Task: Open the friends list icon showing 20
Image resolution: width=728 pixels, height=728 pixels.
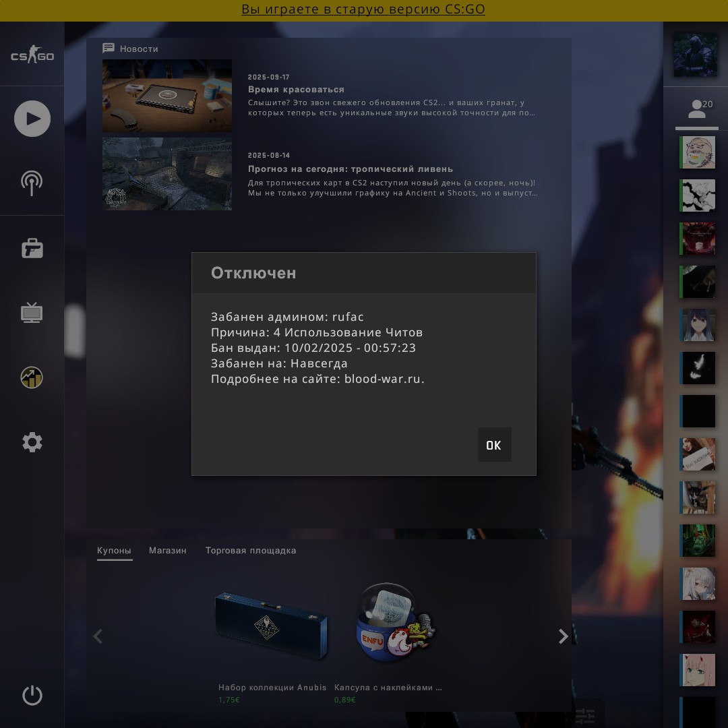Action: [697, 109]
